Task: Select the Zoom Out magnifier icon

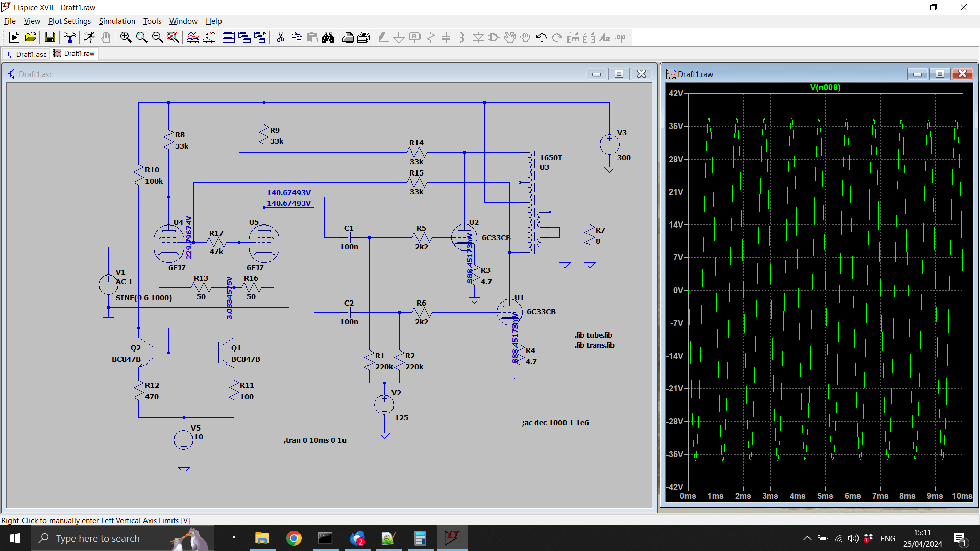Action: pos(157,37)
